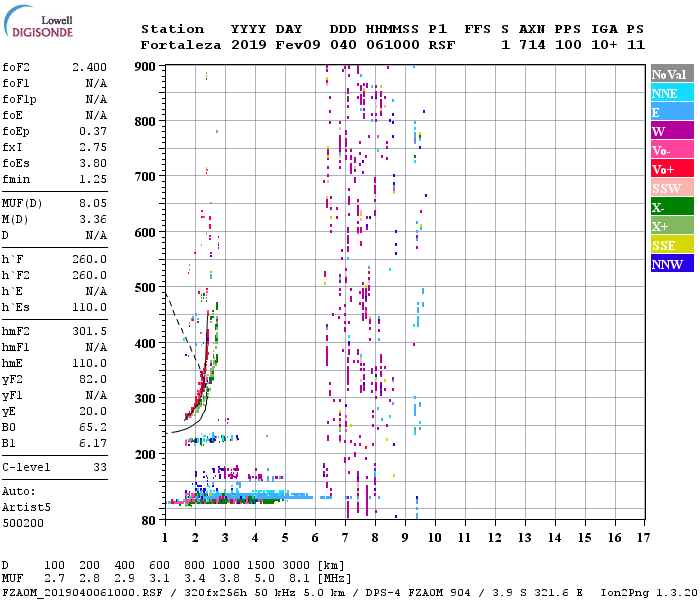Click the hmF2 value 301.5

coord(89,332)
